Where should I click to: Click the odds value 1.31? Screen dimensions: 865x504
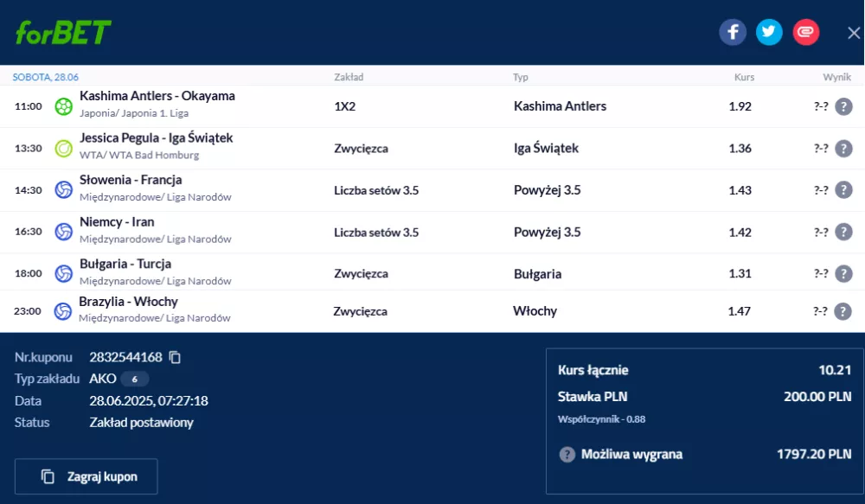coord(740,273)
